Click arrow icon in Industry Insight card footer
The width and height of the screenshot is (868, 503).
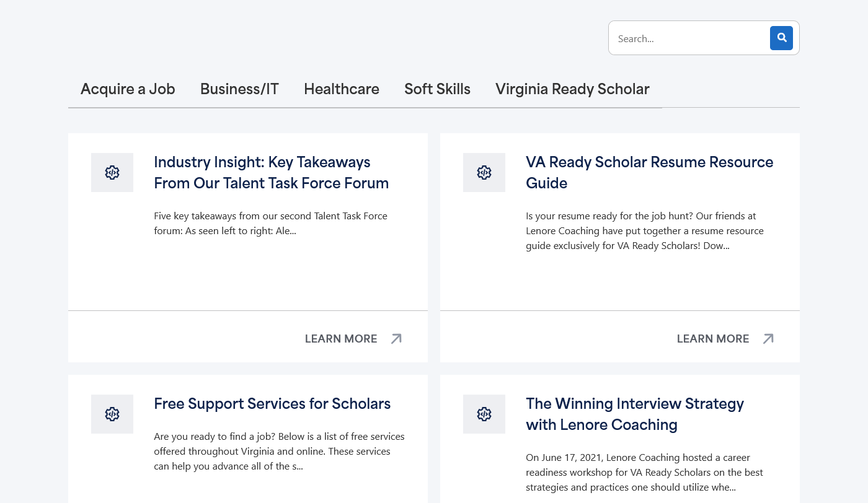[x=396, y=339]
